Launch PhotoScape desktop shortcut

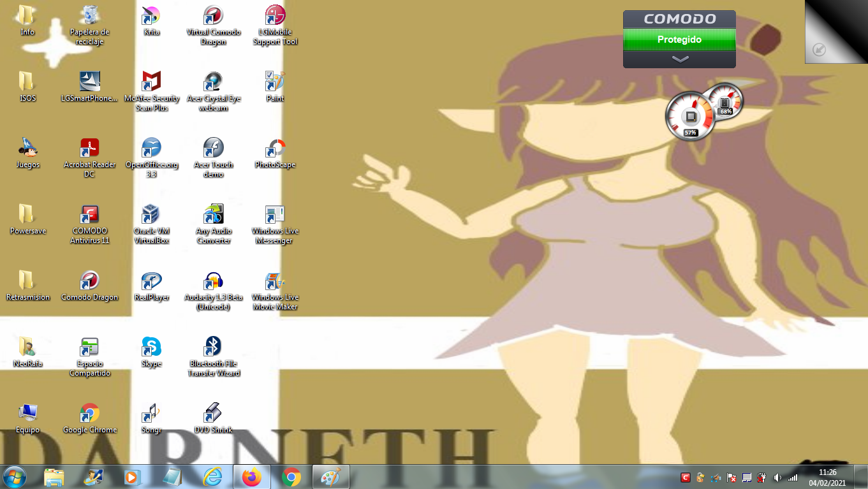click(x=275, y=153)
